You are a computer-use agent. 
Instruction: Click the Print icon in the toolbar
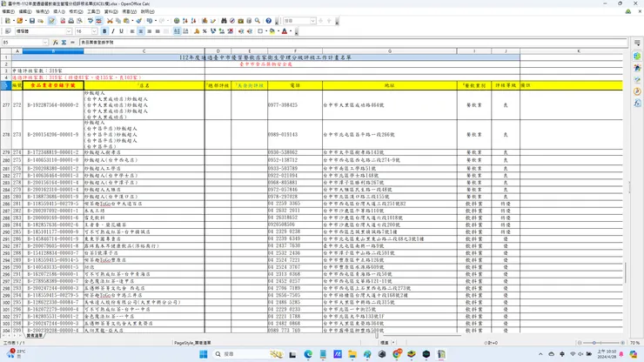[71, 21]
